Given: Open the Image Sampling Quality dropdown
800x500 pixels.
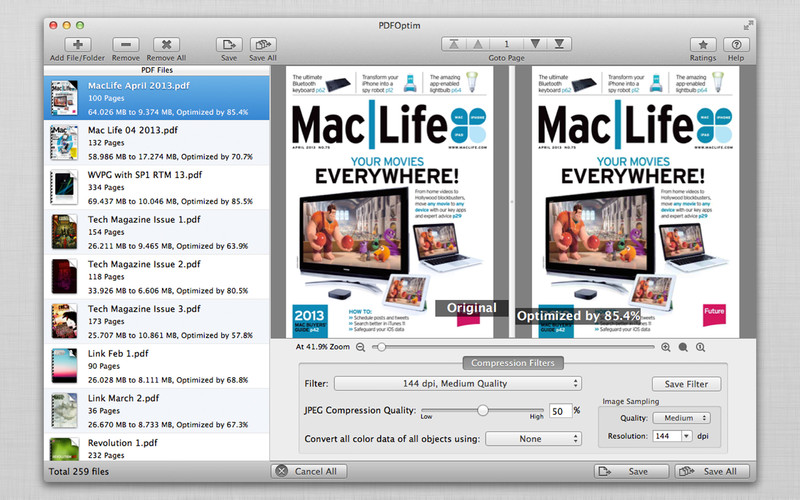Looking at the screenshot, I should click(682, 418).
